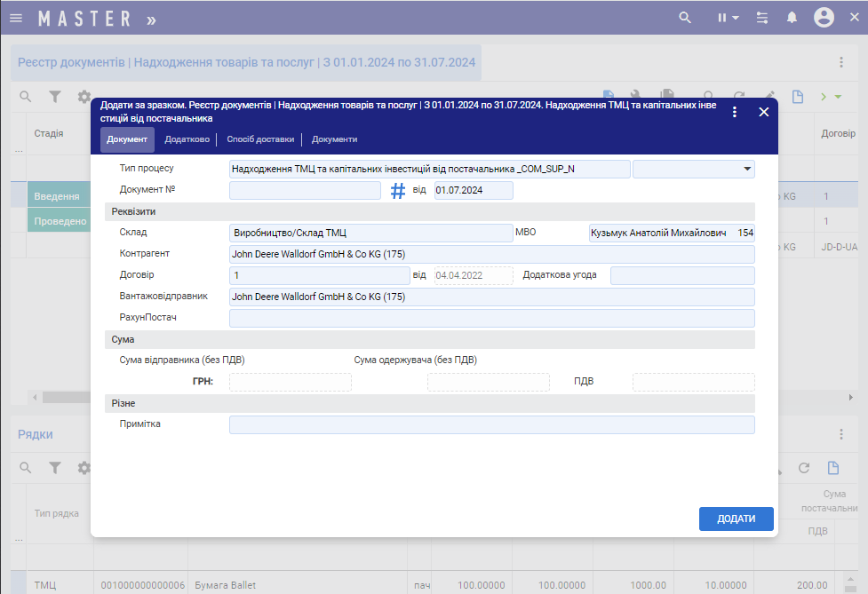Click the РахунПостач input field
The image size is (868, 594).
(491, 319)
